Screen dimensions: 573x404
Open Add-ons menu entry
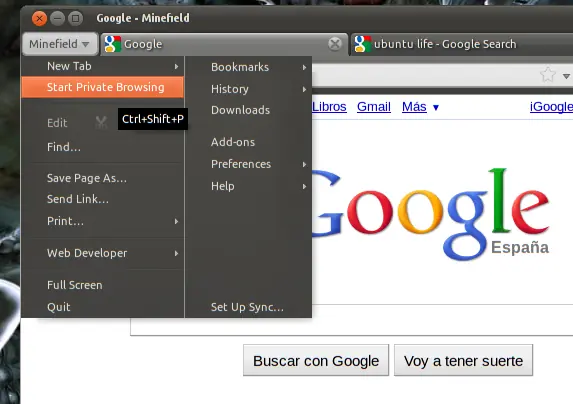[x=248, y=142]
